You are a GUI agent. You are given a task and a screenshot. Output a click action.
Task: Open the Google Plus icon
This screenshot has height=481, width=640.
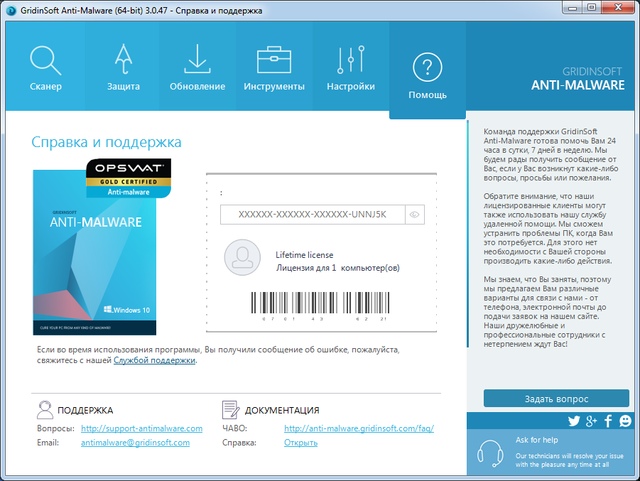click(591, 421)
